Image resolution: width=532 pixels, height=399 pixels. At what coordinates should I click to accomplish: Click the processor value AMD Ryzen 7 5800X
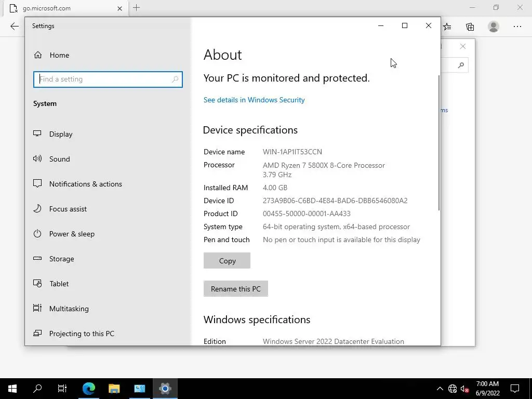[324, 170]
